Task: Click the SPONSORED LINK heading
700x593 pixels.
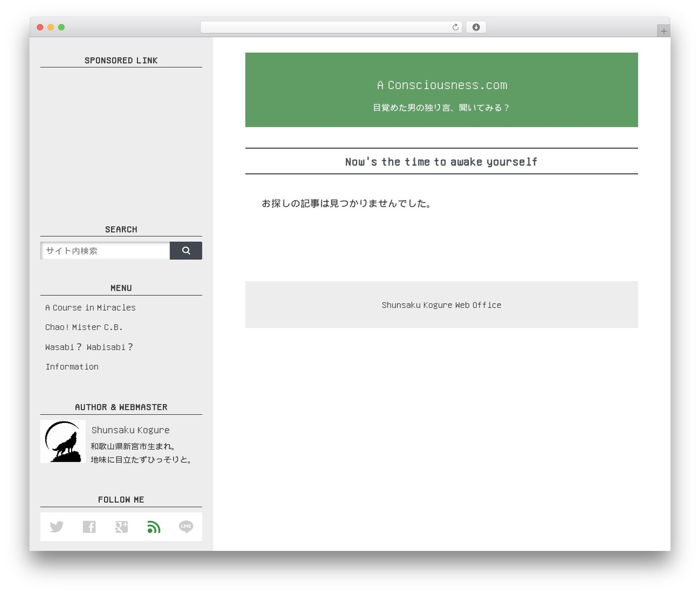Action: 121,60
